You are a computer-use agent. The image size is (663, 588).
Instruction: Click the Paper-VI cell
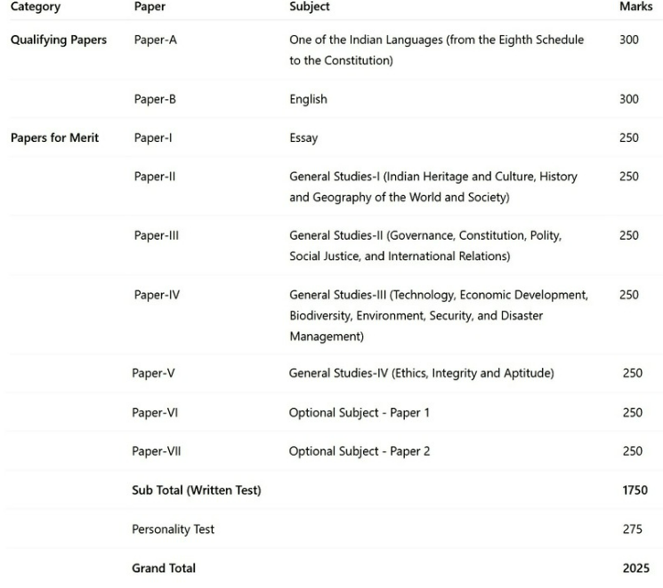coord(155,413)
